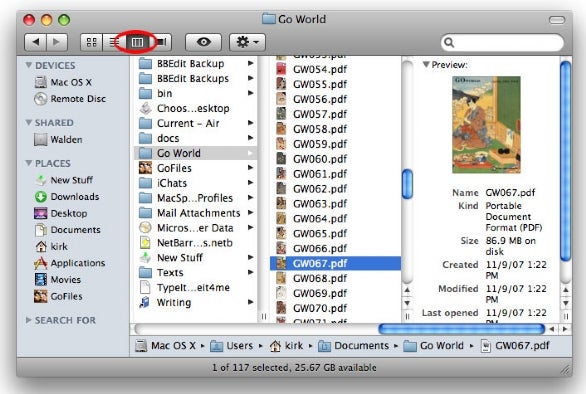Select the Writing folder
The height and width of the screenshot is (394, 586).
[196, 303]
